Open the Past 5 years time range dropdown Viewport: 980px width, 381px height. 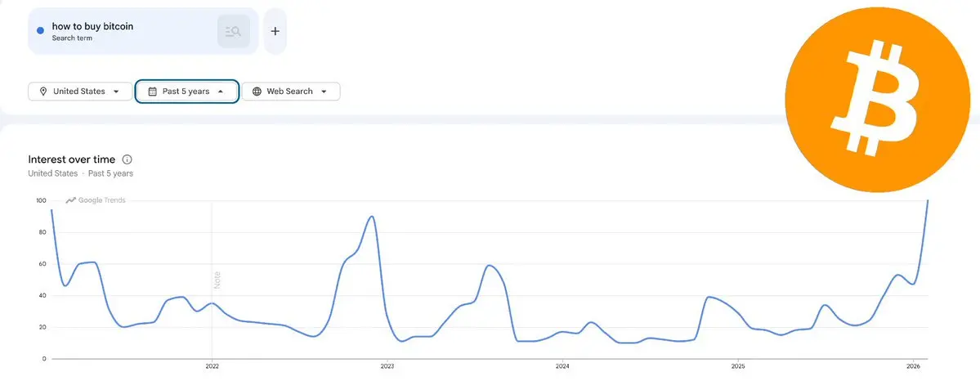point(187,92)
